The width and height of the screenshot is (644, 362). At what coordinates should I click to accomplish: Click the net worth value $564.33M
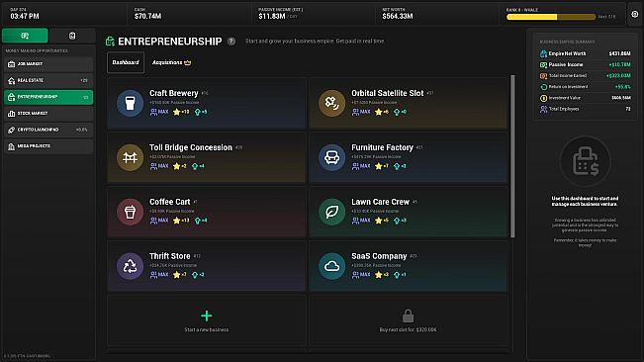point(398,17)
